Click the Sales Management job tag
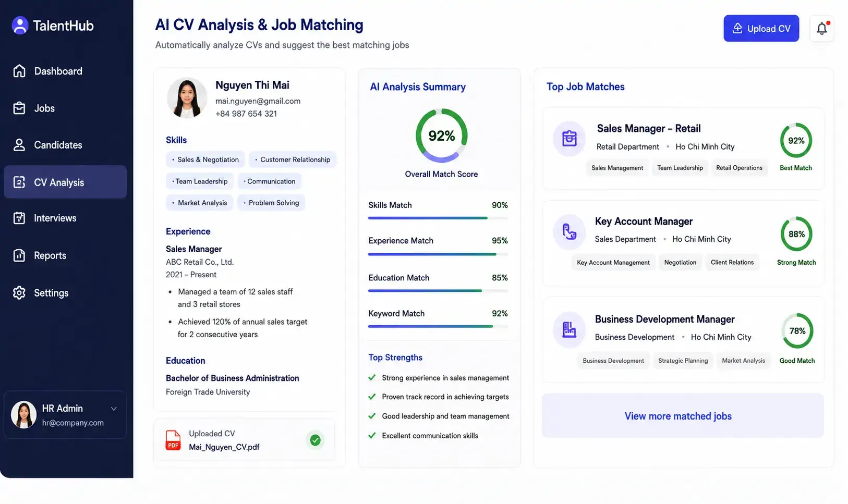This screenshot has width=848, height=504. pyautogui.click(x=617, y=168)
